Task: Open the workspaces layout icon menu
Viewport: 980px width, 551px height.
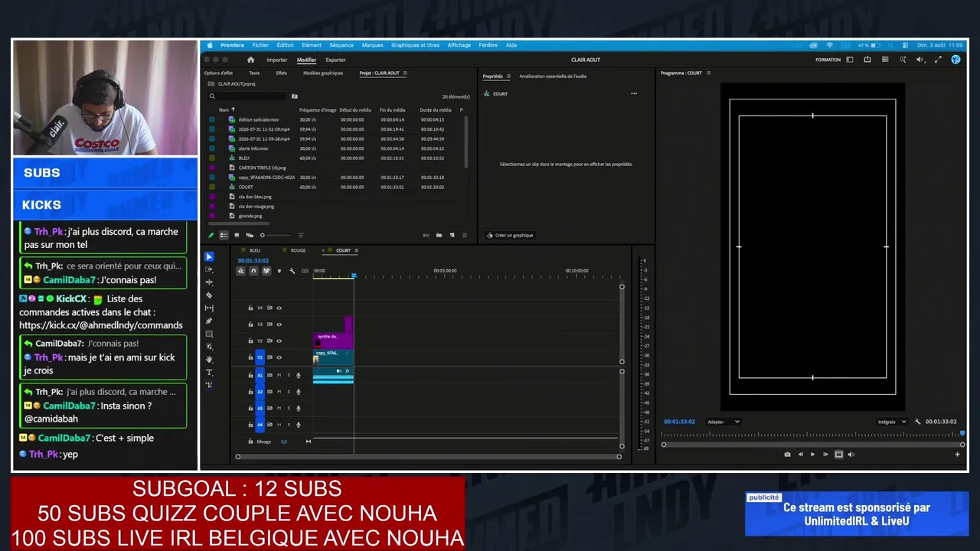Action: [x=850, y=60]
